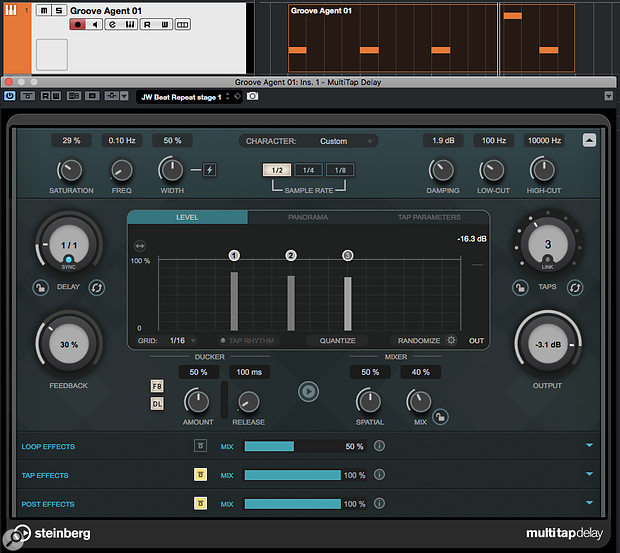
Task: Switch to the LEVEL tab
Action: tap(187, 217)
